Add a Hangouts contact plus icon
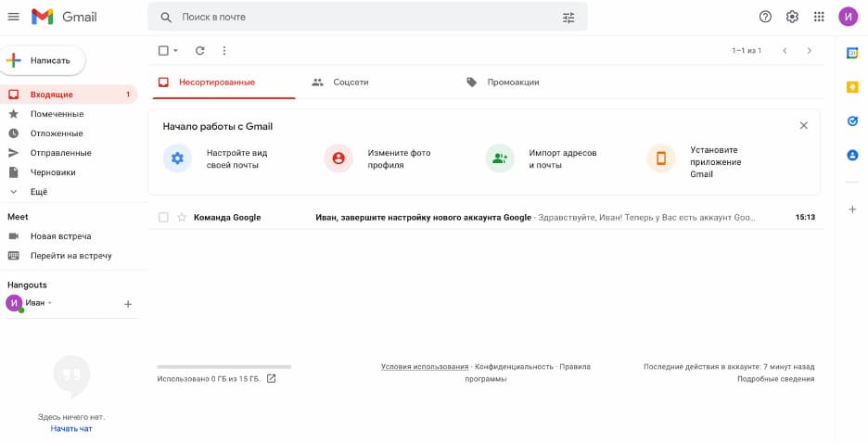Viewport: 868px width, 443px height. coord(128,304)
